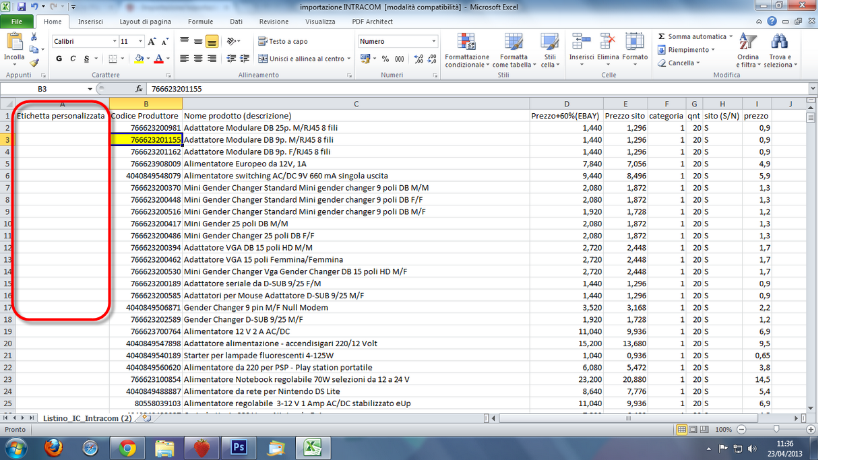
Task: Switch to the Dati tab
Action: point(236,22)
